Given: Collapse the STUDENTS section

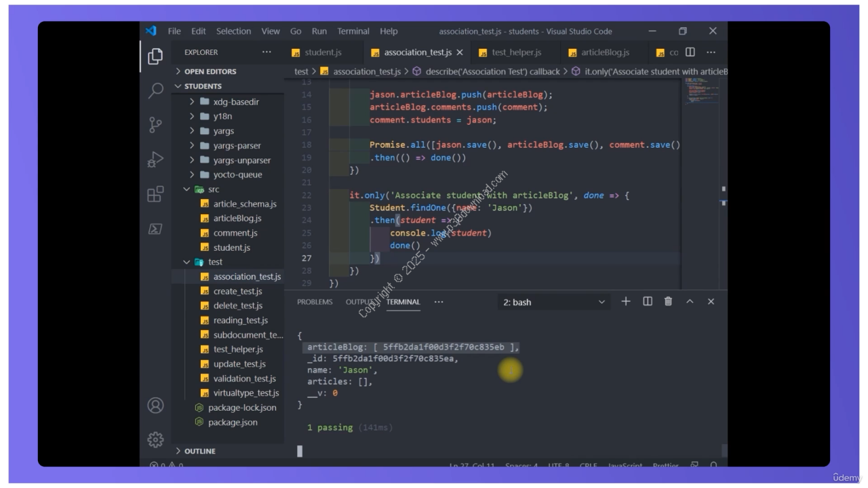Looking at the screenshot, I should [227, 86].
